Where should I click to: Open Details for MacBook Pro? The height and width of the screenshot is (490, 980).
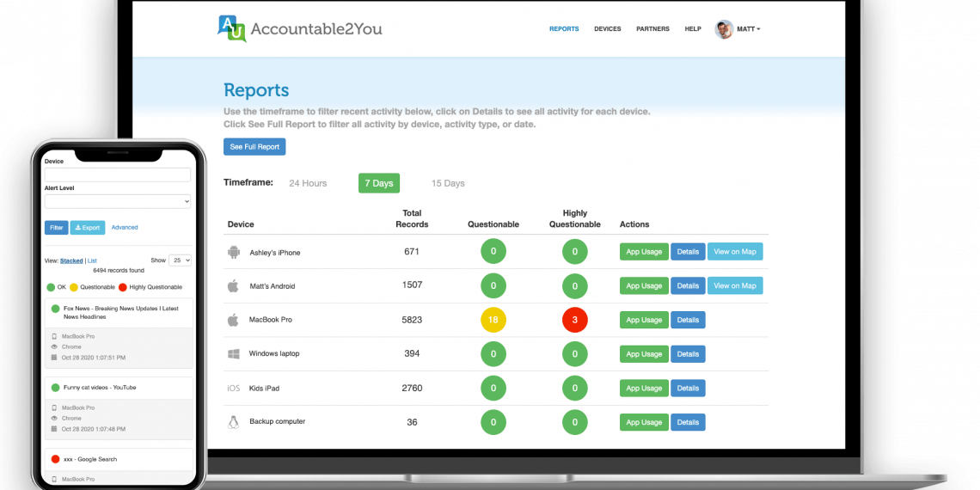pyautogui.click(x=688, y=320)
